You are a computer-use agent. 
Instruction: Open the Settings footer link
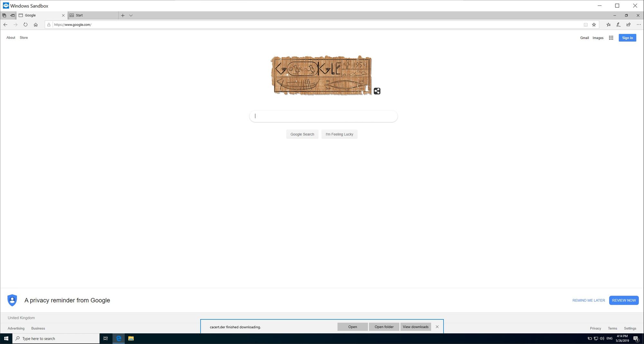(630, 328)
